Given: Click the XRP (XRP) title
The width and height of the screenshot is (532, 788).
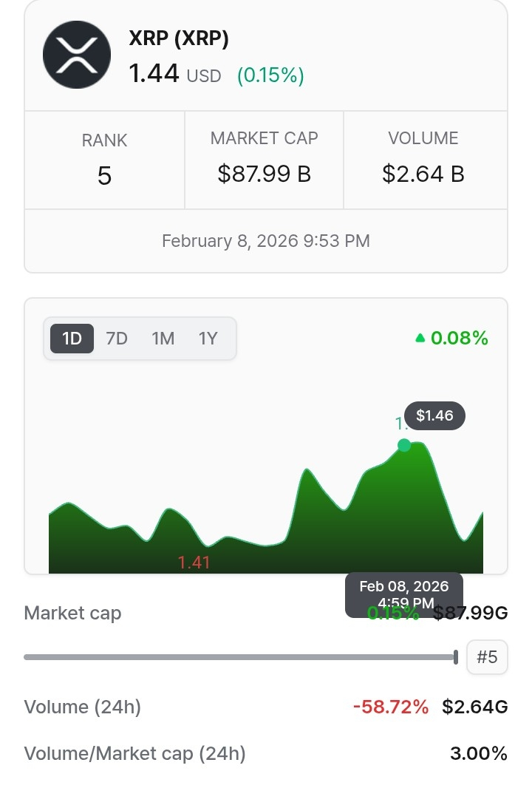Looking at the screenshot, I should tap(179, 39).
